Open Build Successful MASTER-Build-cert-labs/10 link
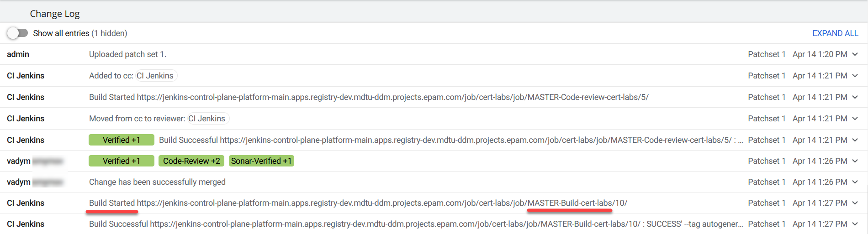This screenshot has width=868, height=234. (395, 224)
